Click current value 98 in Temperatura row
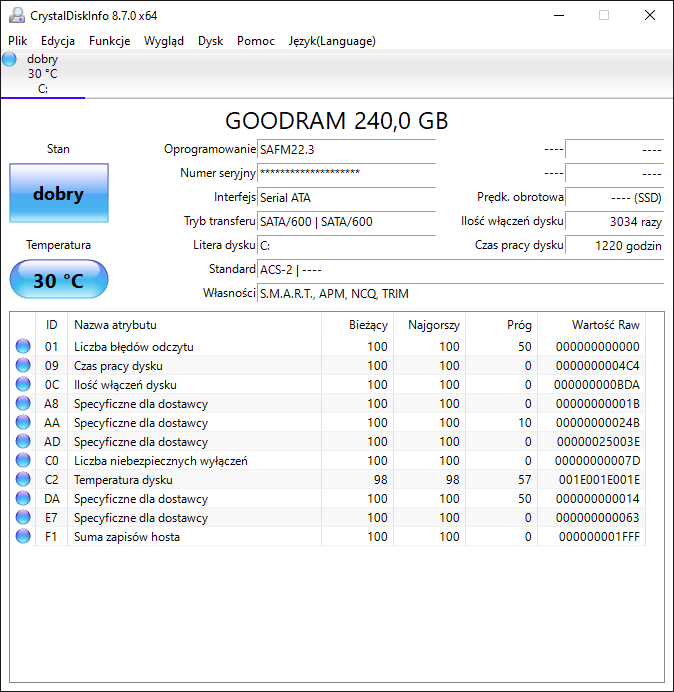Image resolution: width=674 pixels, height=692 pixels. click(380, 480)
